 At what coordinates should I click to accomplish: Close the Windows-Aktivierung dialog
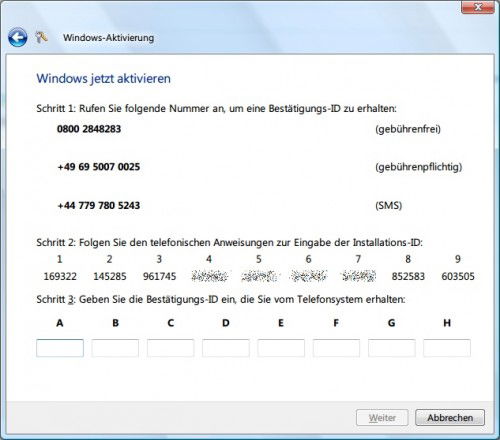click(x=478, y=7)
